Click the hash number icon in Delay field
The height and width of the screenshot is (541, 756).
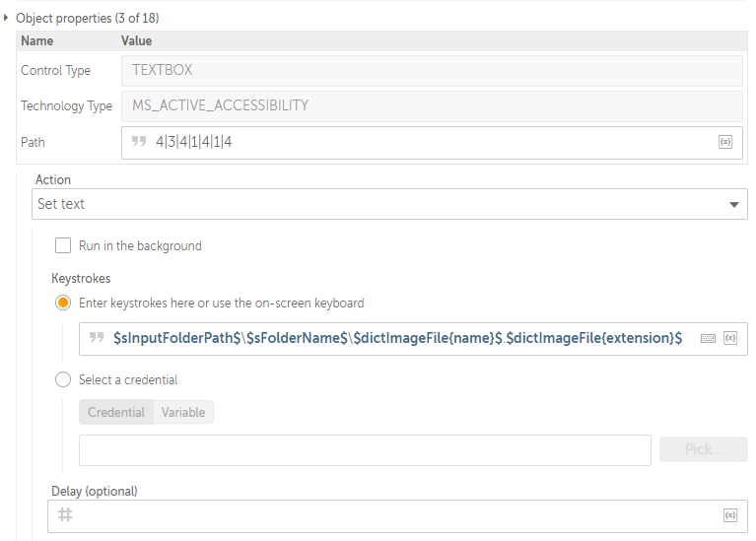click(65, 515)
